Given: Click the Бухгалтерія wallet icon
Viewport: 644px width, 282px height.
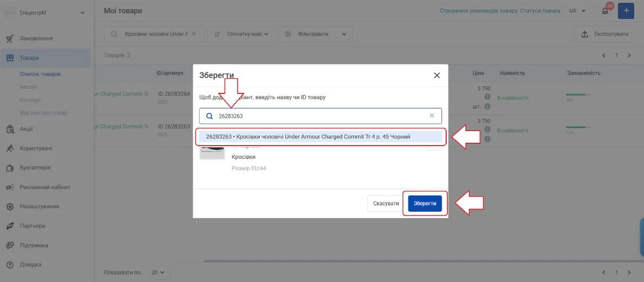Looking at the screenshot, I should (10, 168).
